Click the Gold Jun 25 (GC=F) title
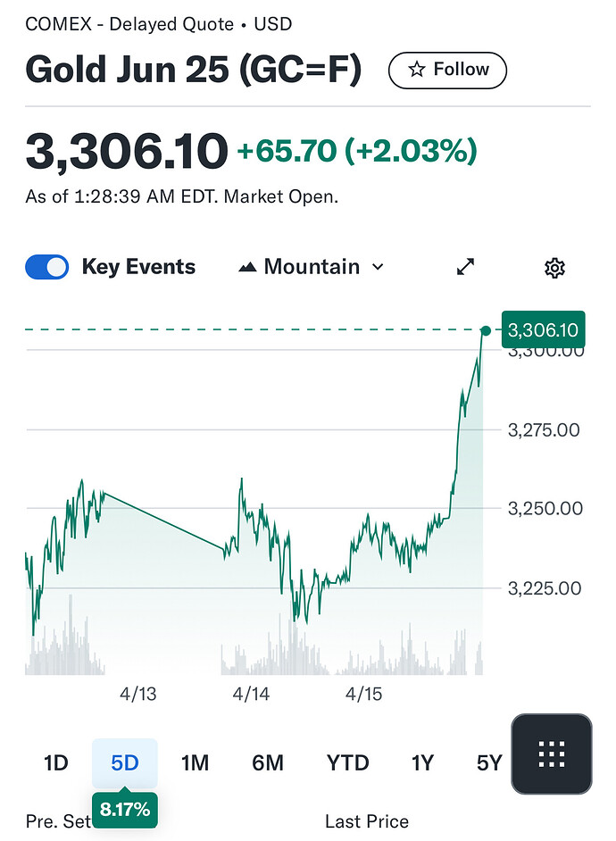616x841 pixels. tap(193, 71)
